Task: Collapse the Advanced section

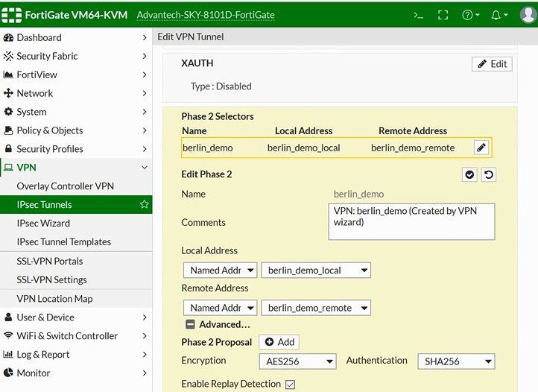Action: click(x=190, y=324)
